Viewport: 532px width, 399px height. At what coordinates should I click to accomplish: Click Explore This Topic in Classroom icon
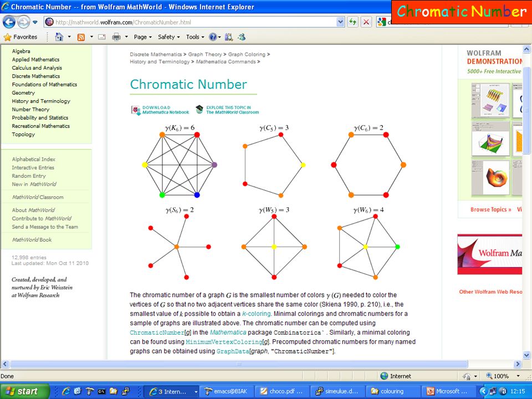[199, 109]
